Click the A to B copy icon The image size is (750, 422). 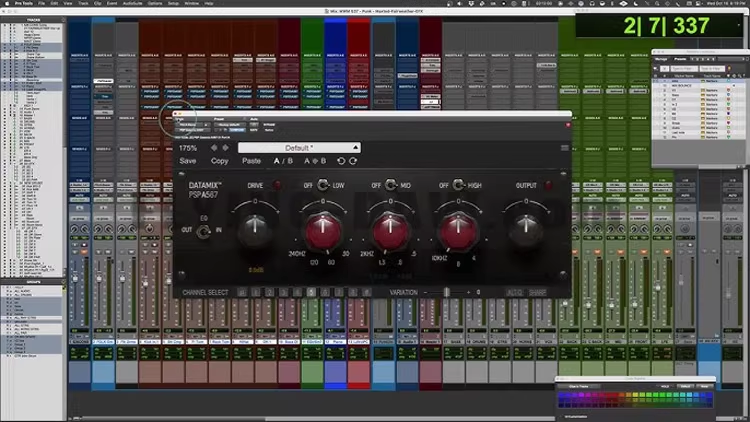click(315, 161)
